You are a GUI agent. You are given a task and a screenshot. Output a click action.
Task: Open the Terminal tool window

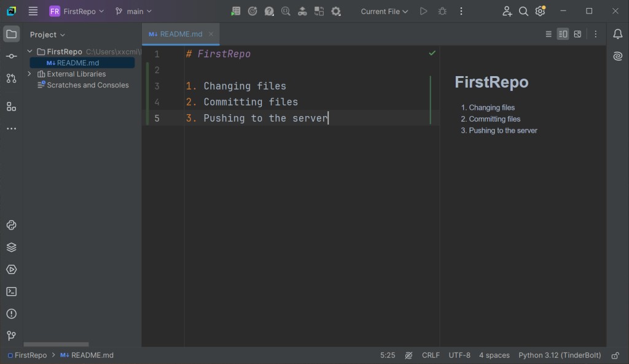coord(11,292)
